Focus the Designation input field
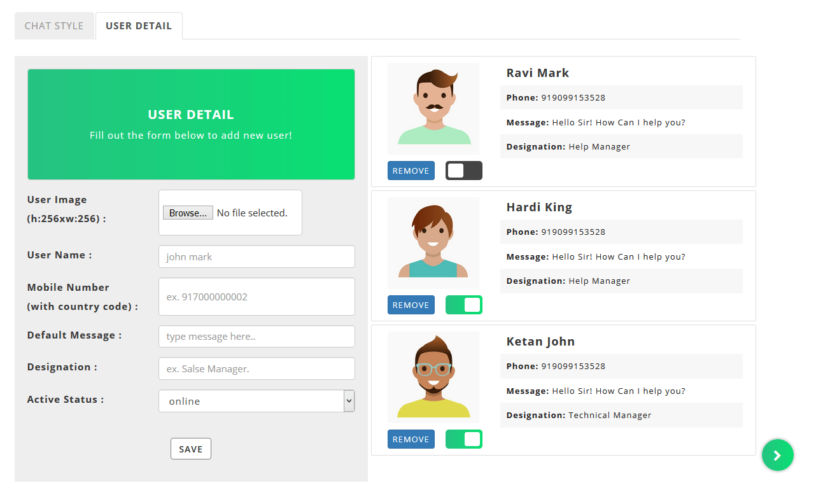The image size is (816, 504). (256, 368)
